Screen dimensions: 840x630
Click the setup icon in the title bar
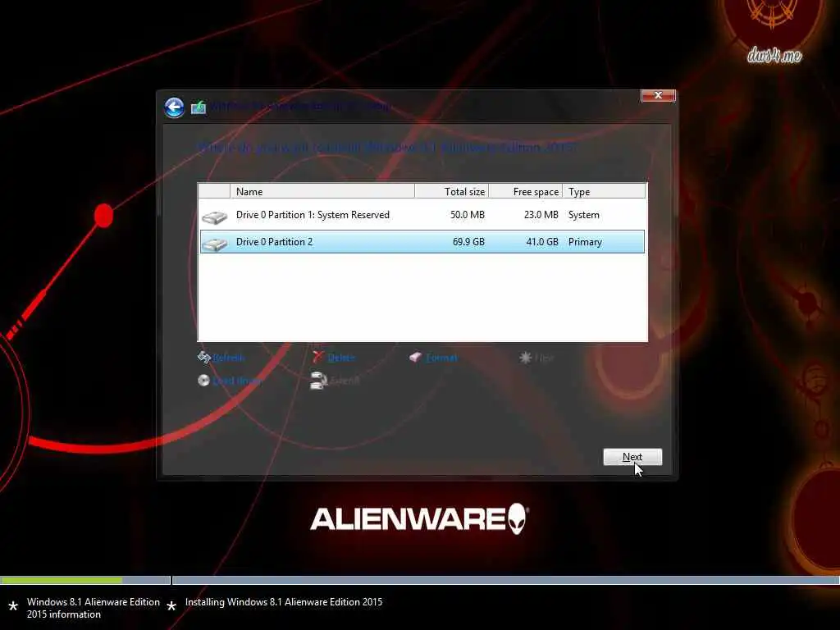[199, 107]
